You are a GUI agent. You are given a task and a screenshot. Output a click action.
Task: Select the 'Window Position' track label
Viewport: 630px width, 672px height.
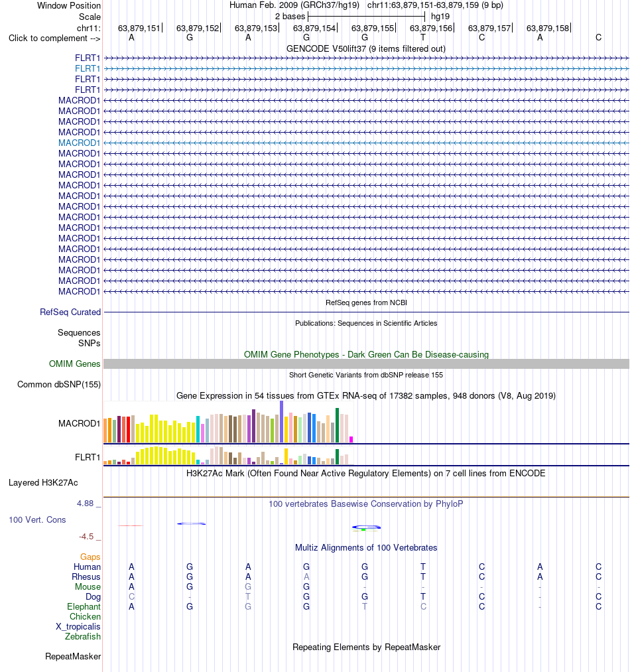[x=69, y=5]
